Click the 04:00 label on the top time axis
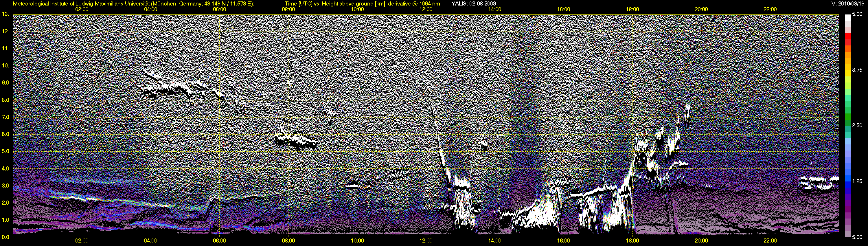The image size is (868, 246). tap(151, 10)
